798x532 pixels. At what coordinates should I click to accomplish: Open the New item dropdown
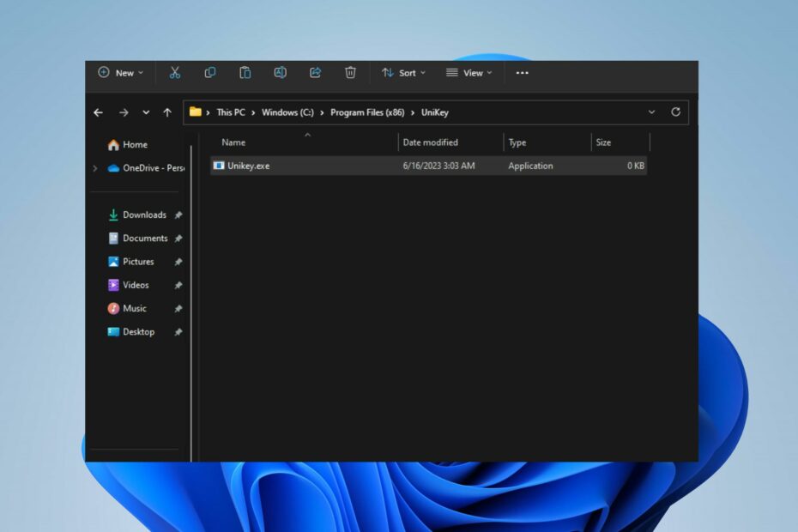(x=121, y=73)
